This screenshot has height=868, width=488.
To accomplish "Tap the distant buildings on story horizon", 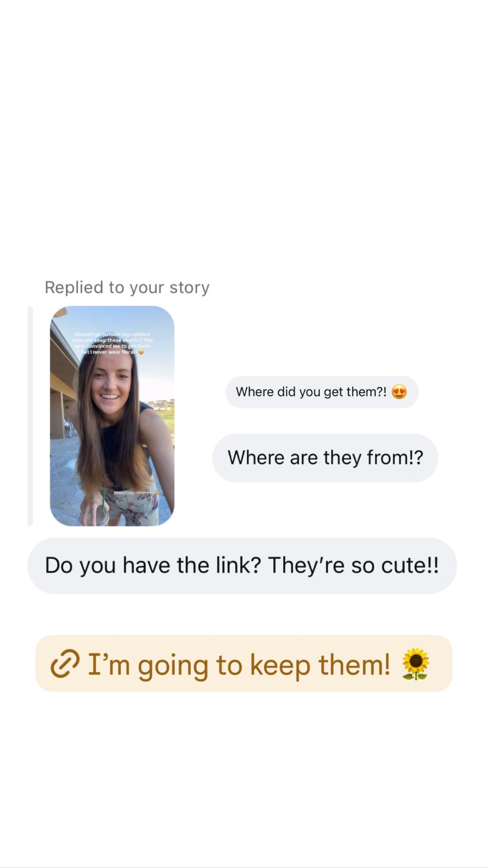I will click(160, 403).
